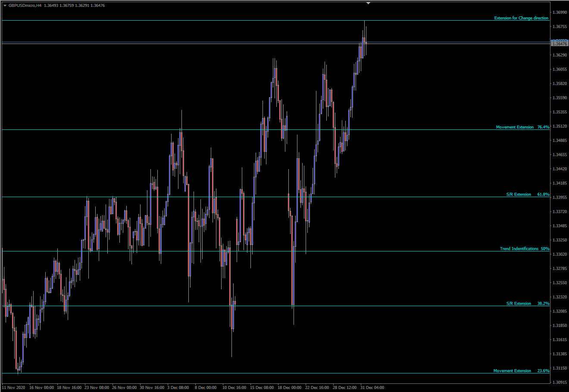Click the open value 1.36493 in the title
569x392 pixels.
pos(51,6)
